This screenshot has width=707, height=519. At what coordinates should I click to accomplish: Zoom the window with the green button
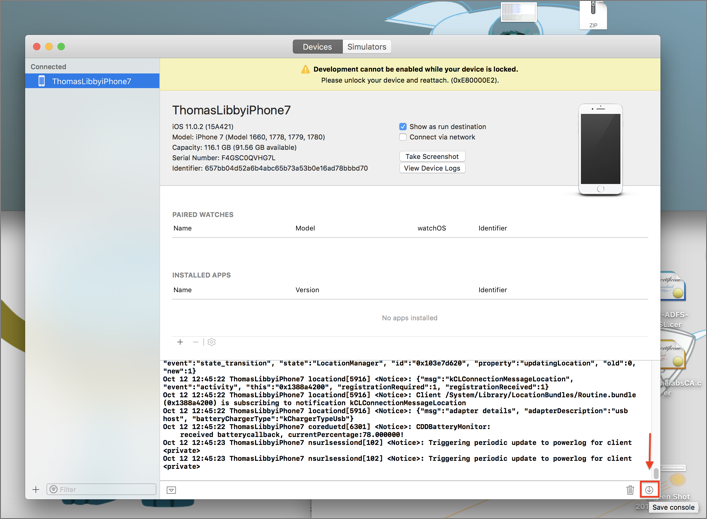tap(61, 47)
